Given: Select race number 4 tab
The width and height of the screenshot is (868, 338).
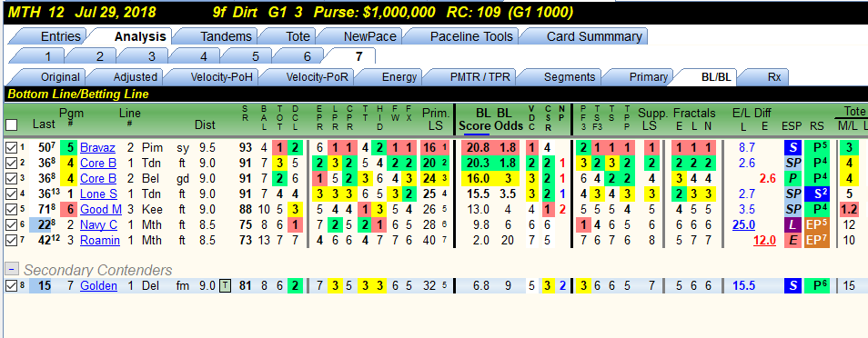Looking at the screenshot, I should click(x=204, y=56).
